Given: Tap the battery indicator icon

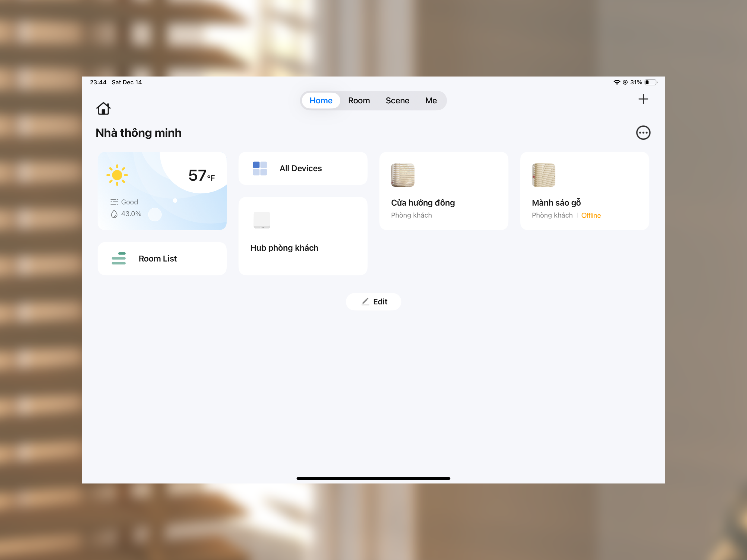Looking at the screenshot, I should (x=651, y=82).
